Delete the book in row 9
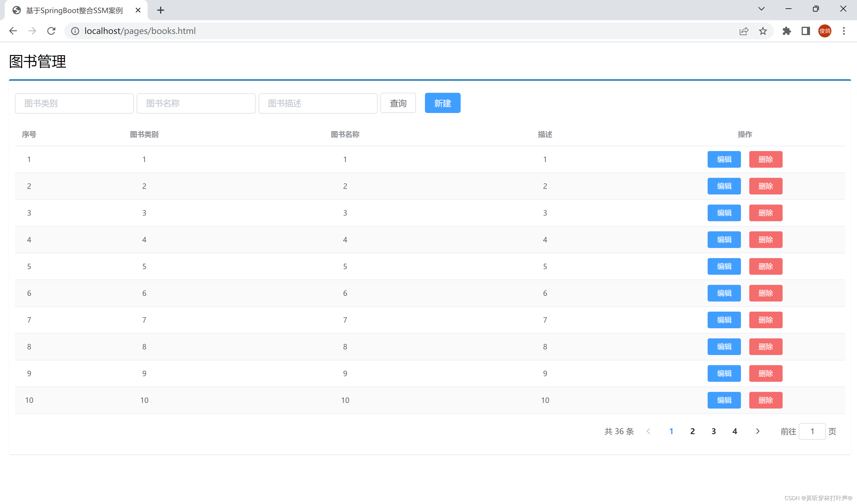The height and width of the screenshot is (504, 857). (x=766, y=373)
